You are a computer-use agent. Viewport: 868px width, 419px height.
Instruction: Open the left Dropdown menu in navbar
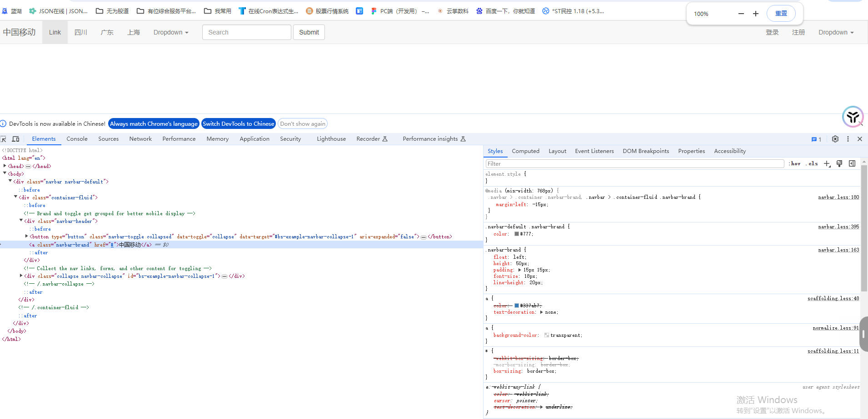tap(171, 32)
